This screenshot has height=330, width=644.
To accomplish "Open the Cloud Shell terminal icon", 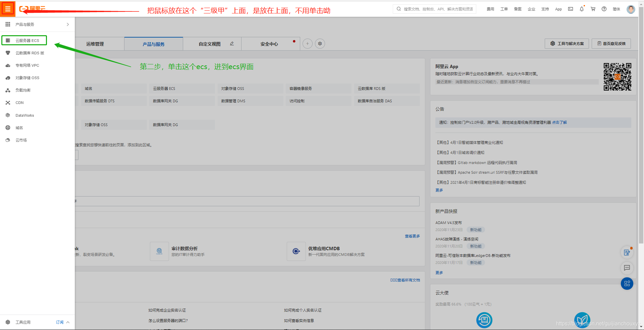I will 571,9.
